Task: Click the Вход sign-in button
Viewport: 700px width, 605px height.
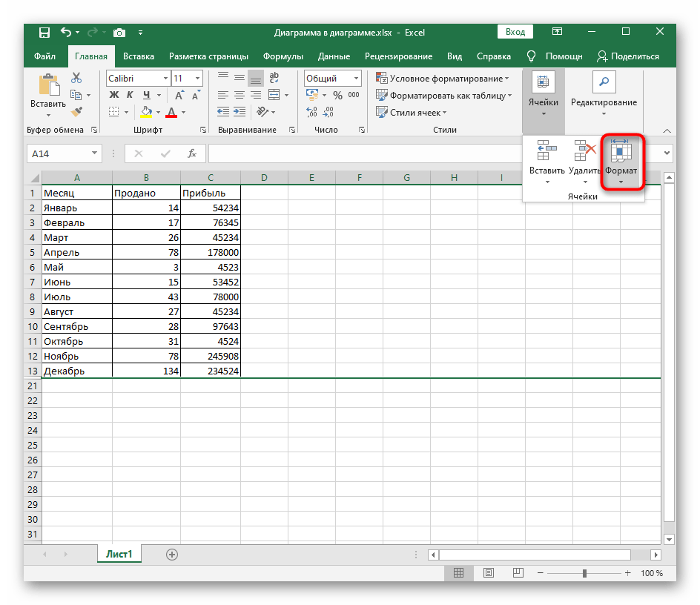Action: click(x=515, y=32)
